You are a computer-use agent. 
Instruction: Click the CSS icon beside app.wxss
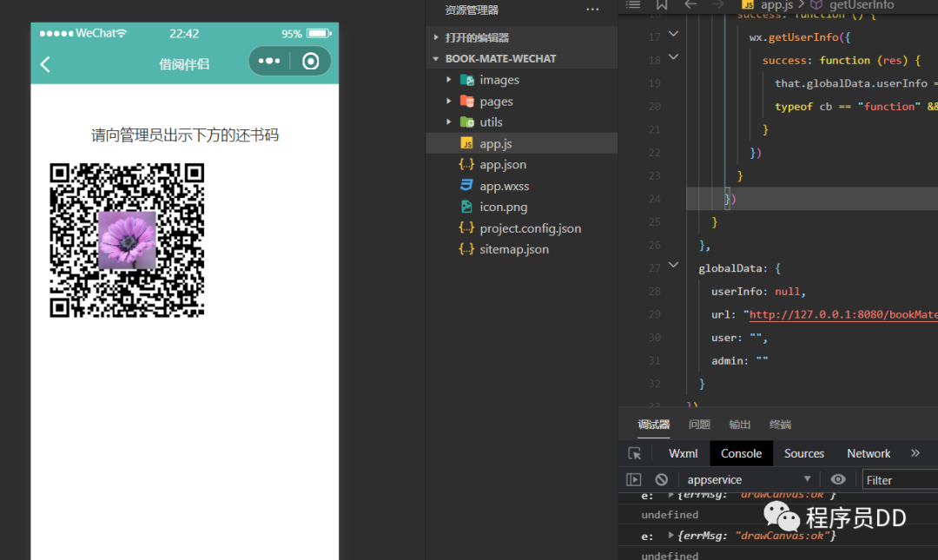coord(466,186)
